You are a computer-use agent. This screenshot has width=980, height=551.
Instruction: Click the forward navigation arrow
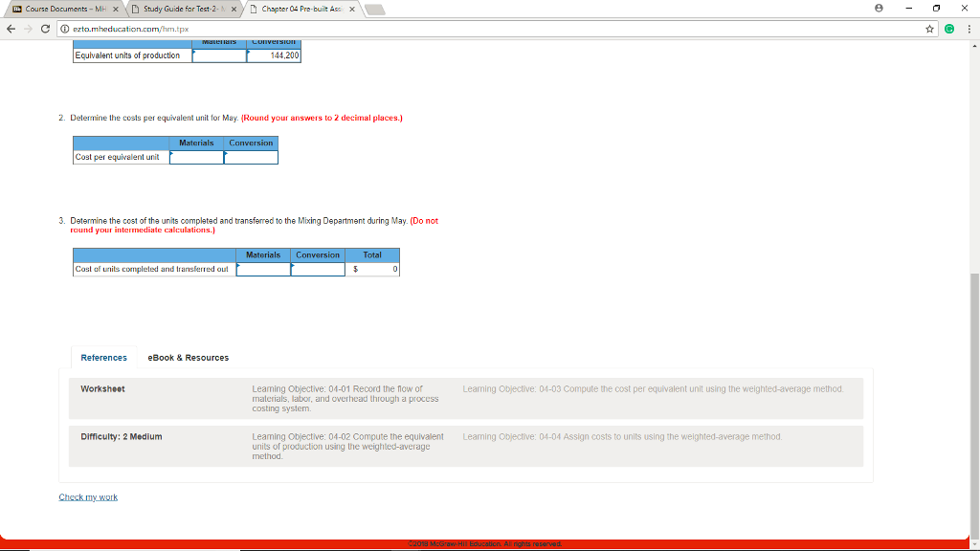coord(31,29)
